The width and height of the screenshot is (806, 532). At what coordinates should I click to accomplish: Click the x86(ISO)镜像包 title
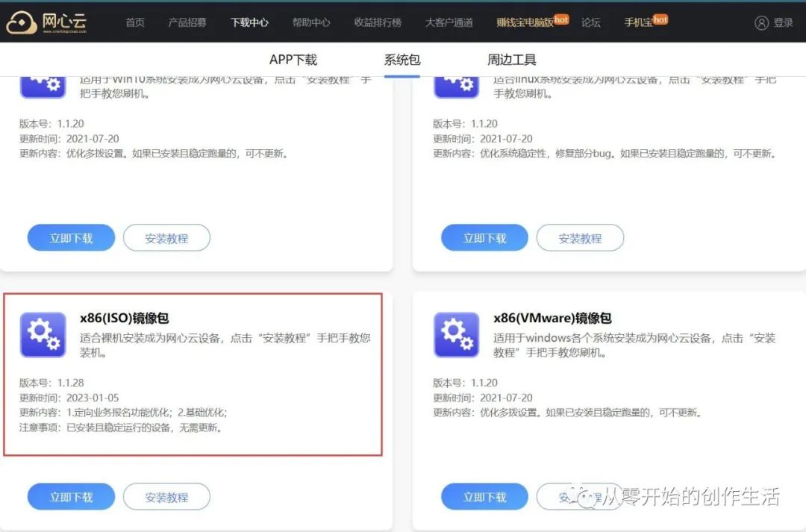click(x=125, y=318)
